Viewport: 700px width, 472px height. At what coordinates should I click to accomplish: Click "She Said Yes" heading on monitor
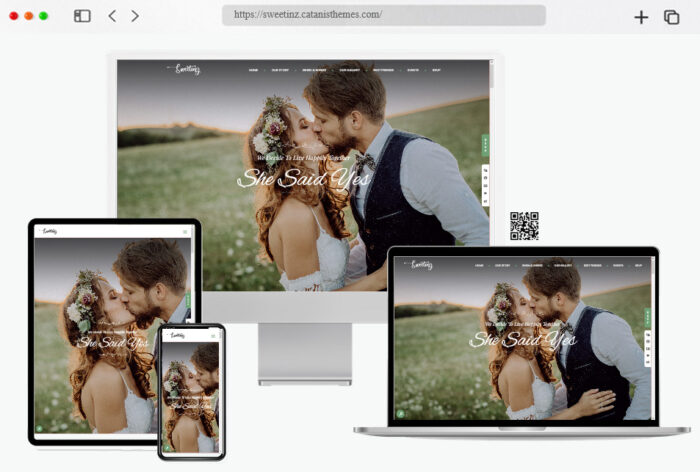pos(303,179)
